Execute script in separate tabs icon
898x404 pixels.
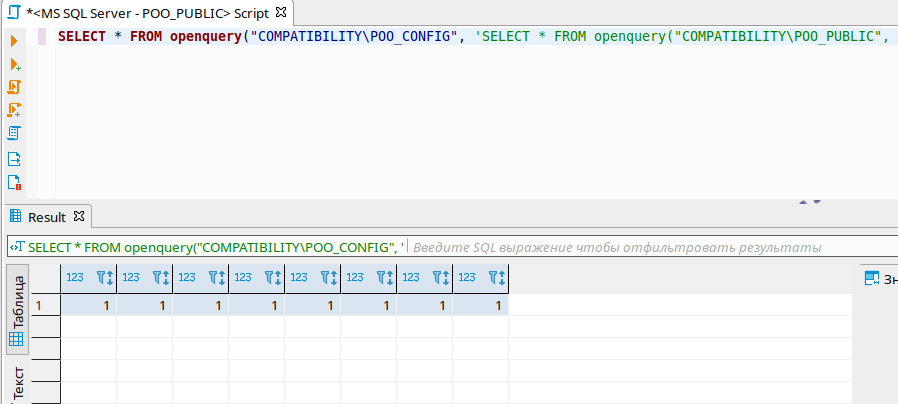pos(15,110)
